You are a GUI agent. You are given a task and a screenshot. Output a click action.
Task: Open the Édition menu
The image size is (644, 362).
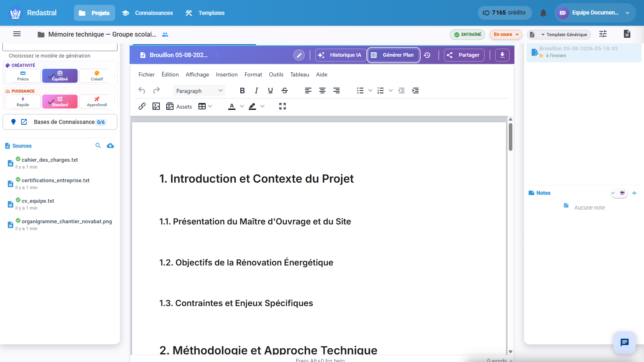[170, 74]
